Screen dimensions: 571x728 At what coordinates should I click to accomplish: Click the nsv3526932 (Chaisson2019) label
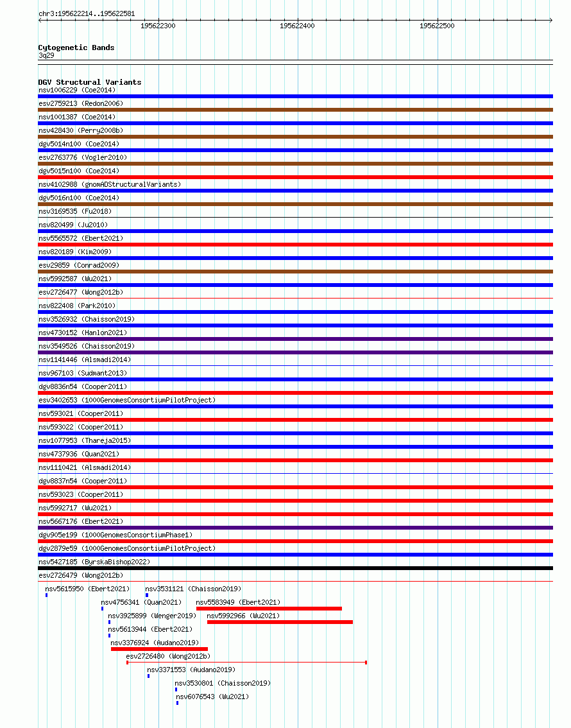87,319
